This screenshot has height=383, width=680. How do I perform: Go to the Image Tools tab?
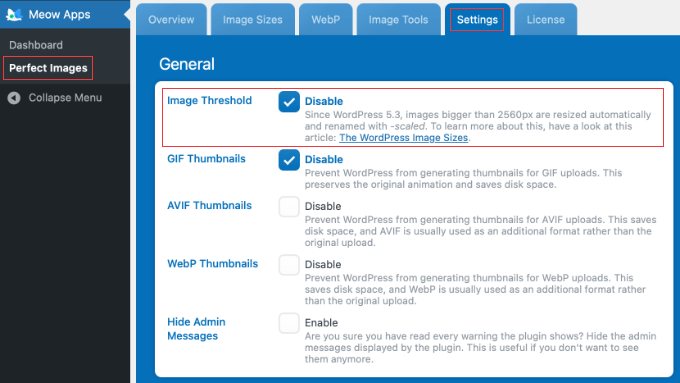pos(399,20)
